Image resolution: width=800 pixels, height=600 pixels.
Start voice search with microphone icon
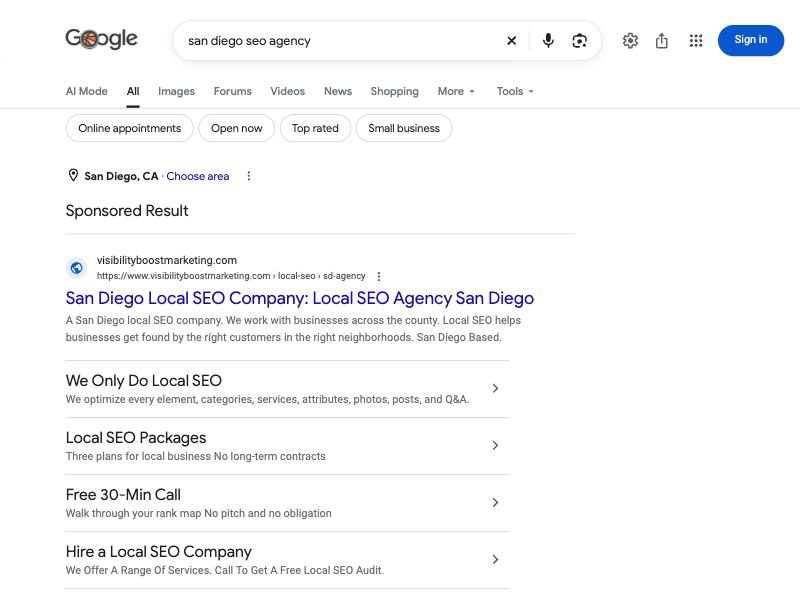(548, 40)
